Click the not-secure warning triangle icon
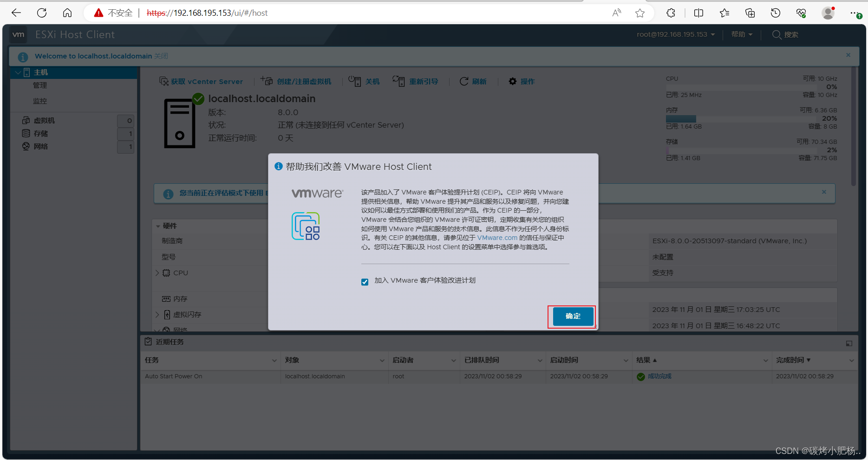 [x=98, y=13]
